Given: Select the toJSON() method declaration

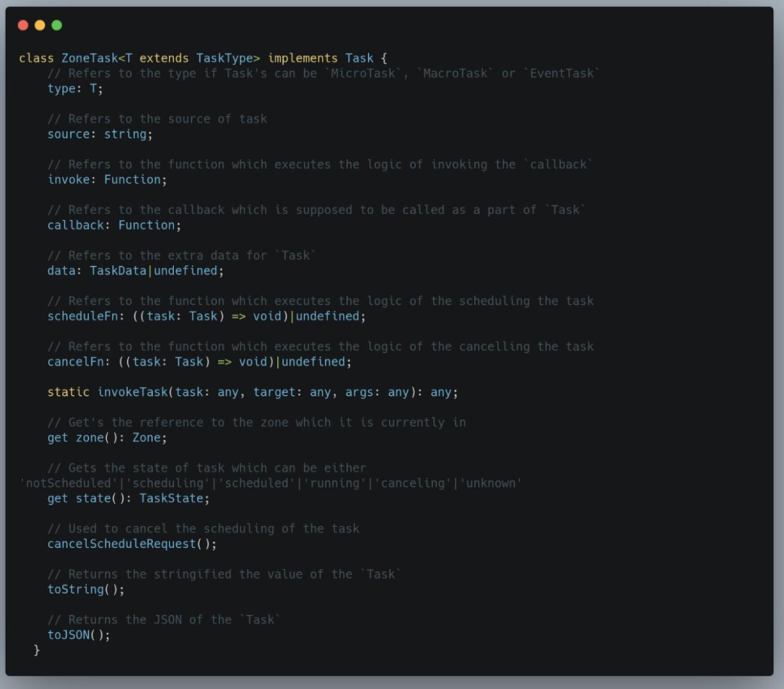Looking at the screenshot, I should (77, 634).
